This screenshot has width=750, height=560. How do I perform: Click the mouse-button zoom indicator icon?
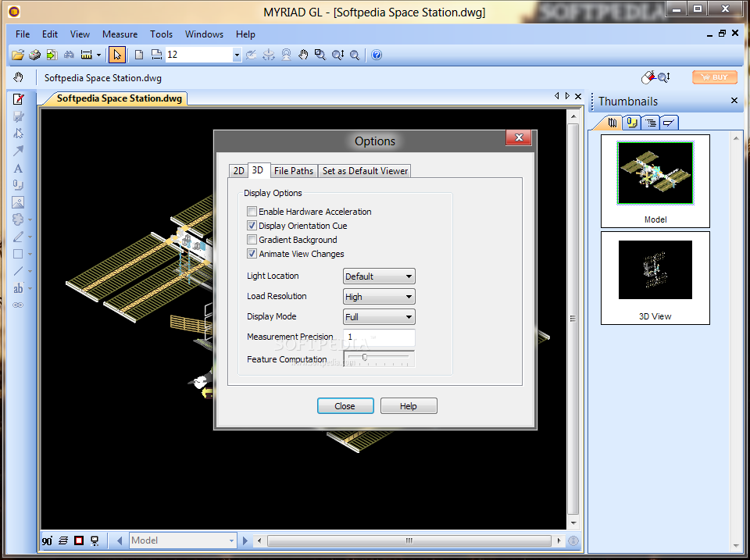655,77
